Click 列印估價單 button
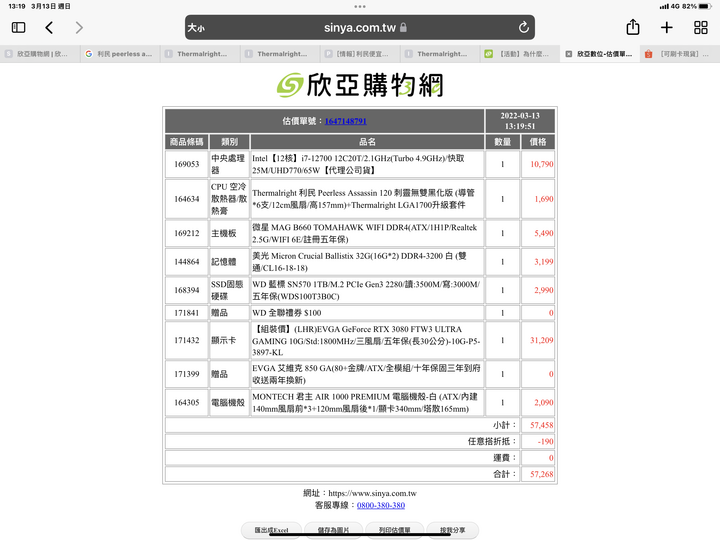Image resolution: width=720 pixels, height=540 pixels. click(394, 530)
